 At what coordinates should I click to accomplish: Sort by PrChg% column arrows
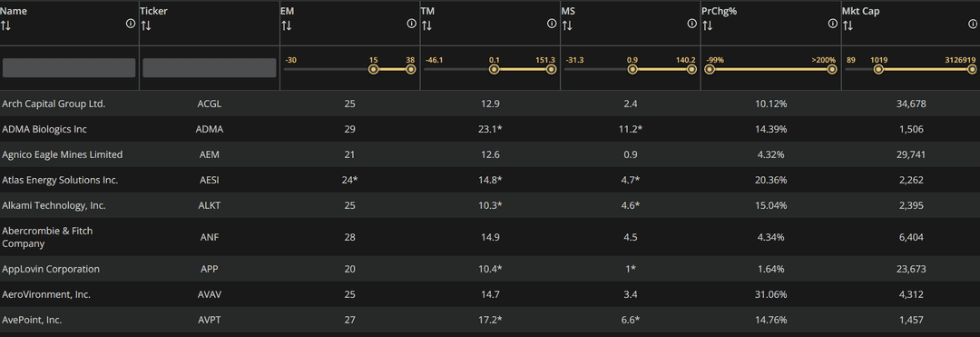[708, 25]
